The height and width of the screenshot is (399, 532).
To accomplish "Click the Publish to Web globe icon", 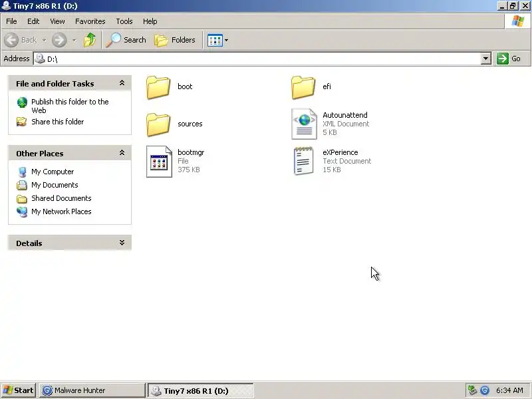I will coord(22,102).
